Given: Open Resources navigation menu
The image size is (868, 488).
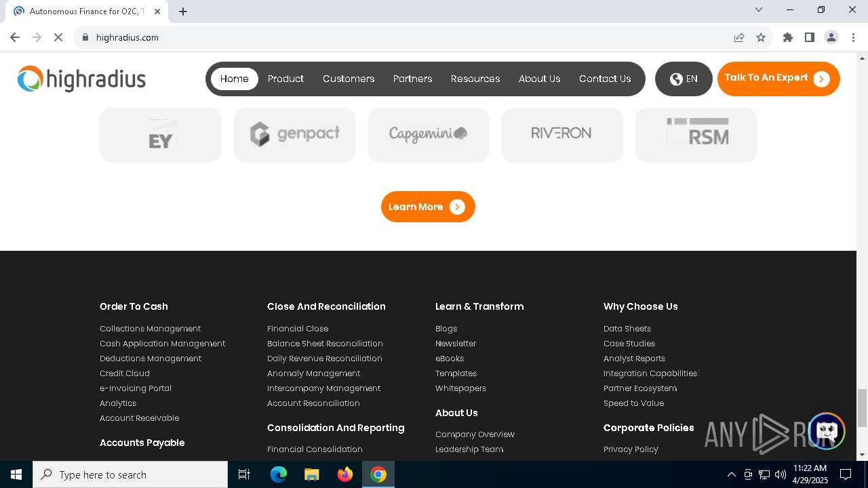Looking at the screenshot, I should [475, 79].
